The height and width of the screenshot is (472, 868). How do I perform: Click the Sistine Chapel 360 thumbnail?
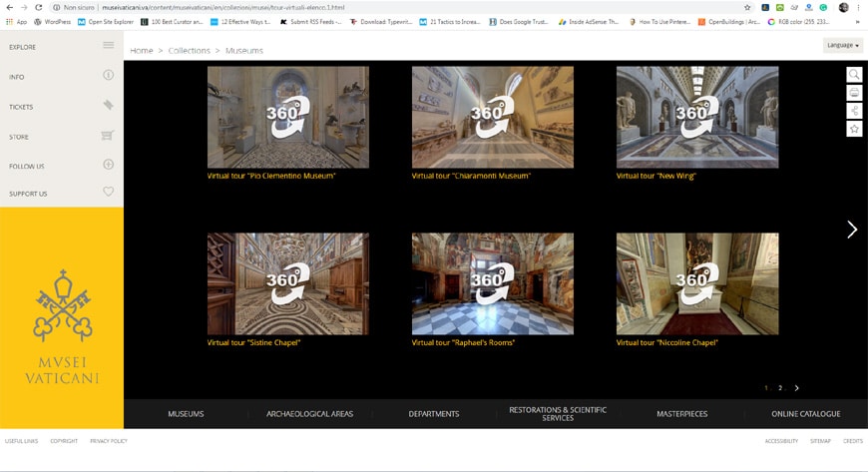(288, 283)
